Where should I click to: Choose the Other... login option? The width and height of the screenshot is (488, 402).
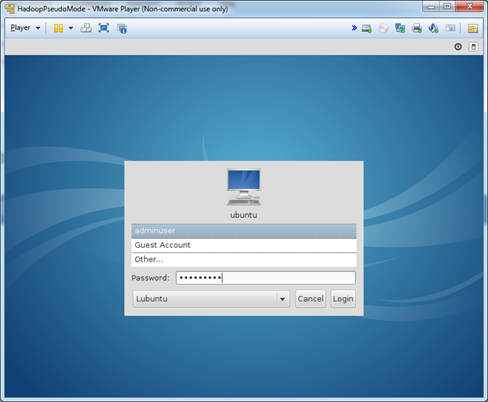tap(244, 259)
